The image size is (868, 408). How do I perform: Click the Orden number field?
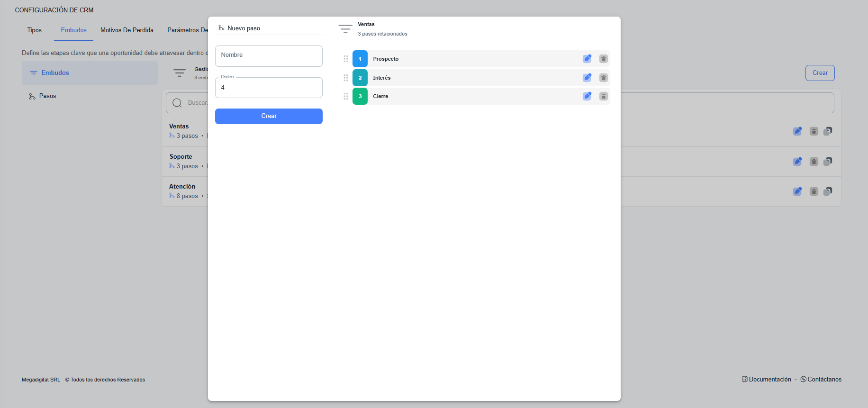pyautogui.click(x=269, y=88)
